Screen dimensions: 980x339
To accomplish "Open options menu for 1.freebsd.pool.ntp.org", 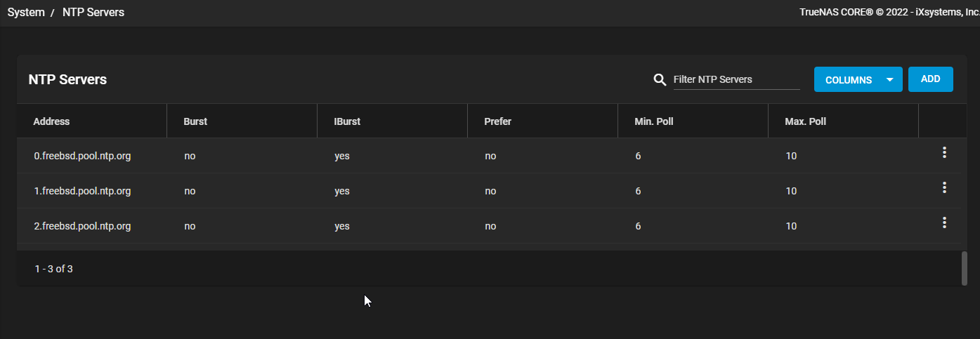I will [x=944, y=187].
